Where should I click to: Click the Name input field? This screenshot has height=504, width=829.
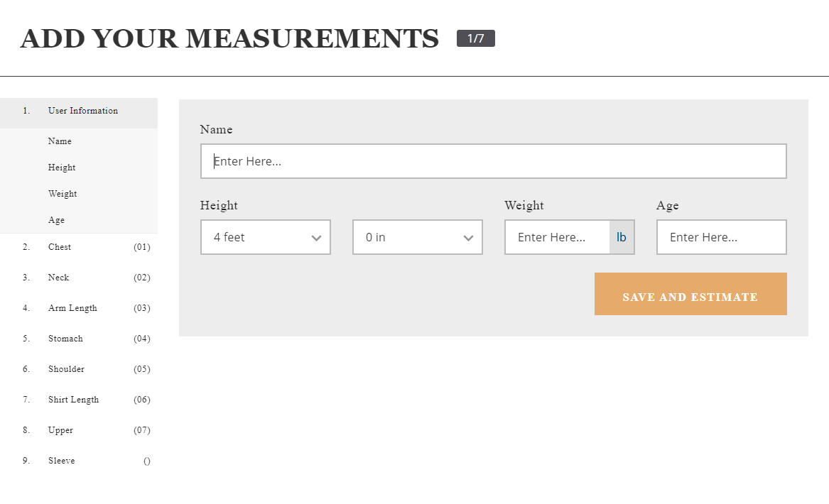coord(493,161)
